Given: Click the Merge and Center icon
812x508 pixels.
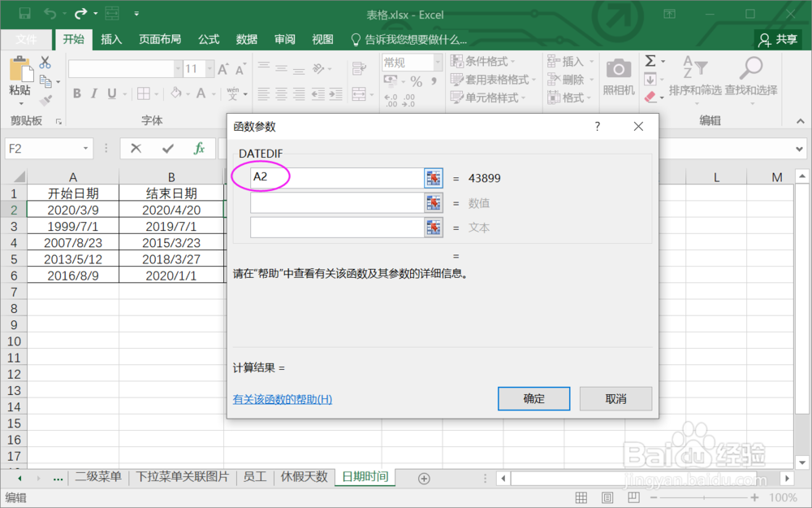Looking at the screenshot, I should [359, 93].
